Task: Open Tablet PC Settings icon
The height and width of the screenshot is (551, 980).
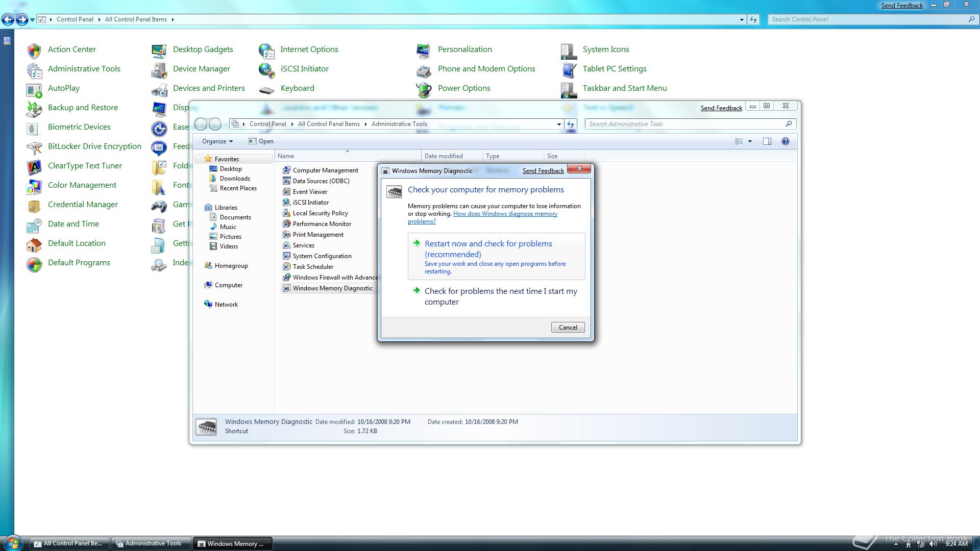Action: (569, 69)
